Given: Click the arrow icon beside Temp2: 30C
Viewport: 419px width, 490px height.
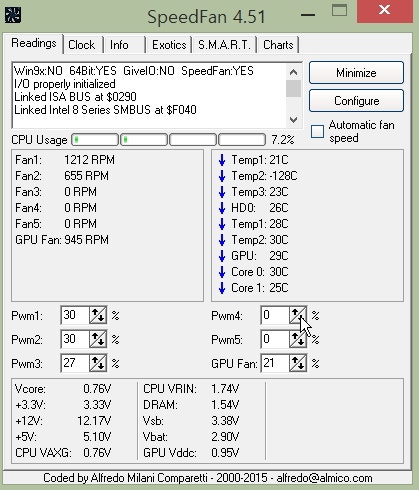Looking at the screenshot, I should pos(222,240).
